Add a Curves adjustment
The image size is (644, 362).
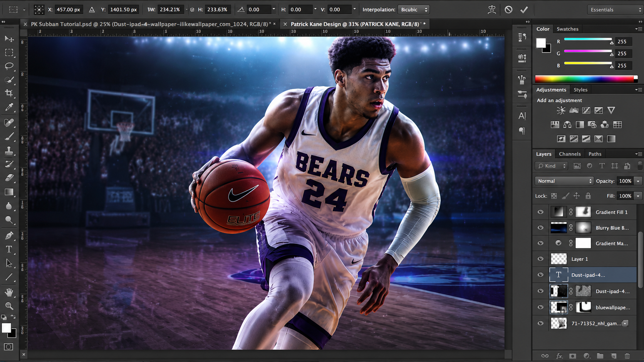point(586,110)
